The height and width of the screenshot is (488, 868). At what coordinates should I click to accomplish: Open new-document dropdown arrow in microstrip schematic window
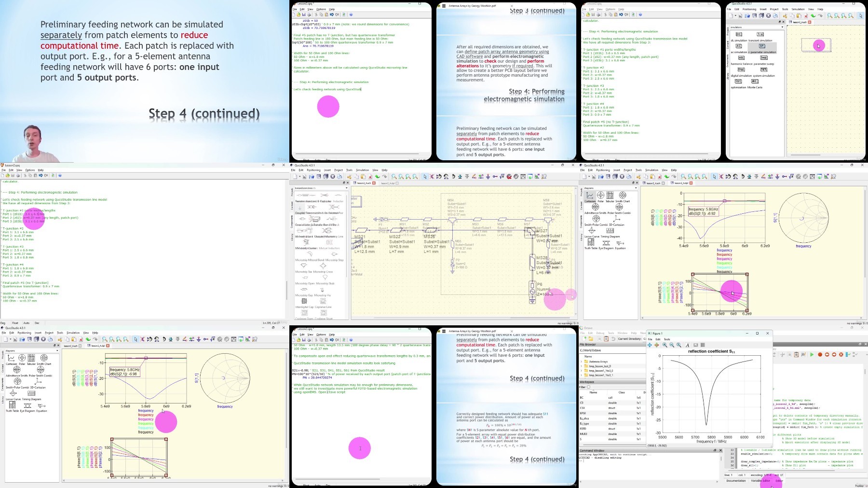coord(300,177)
